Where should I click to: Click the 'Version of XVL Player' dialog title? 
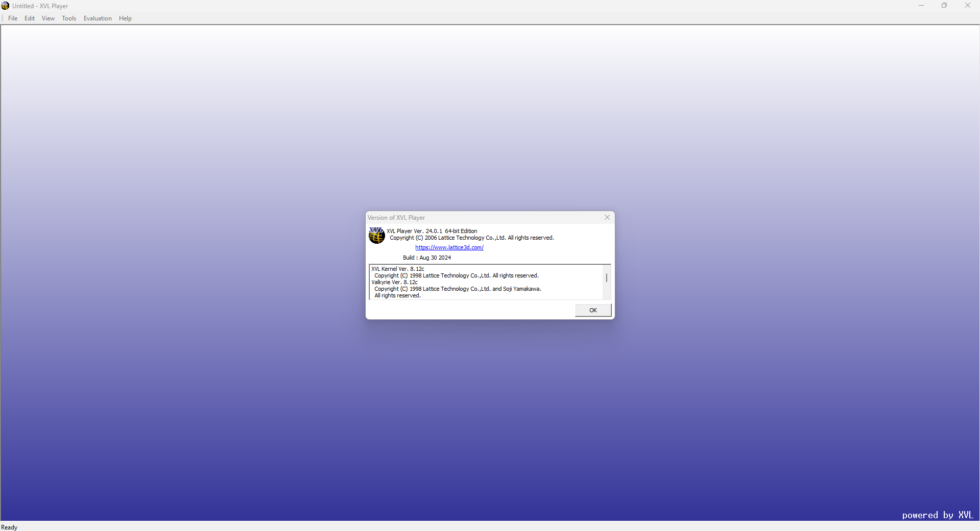396,218
